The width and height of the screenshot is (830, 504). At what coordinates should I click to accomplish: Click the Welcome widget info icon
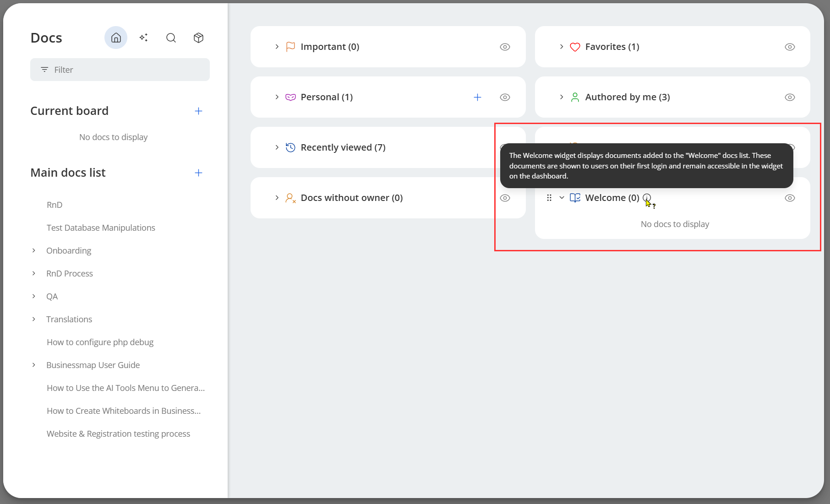point(647,198)
